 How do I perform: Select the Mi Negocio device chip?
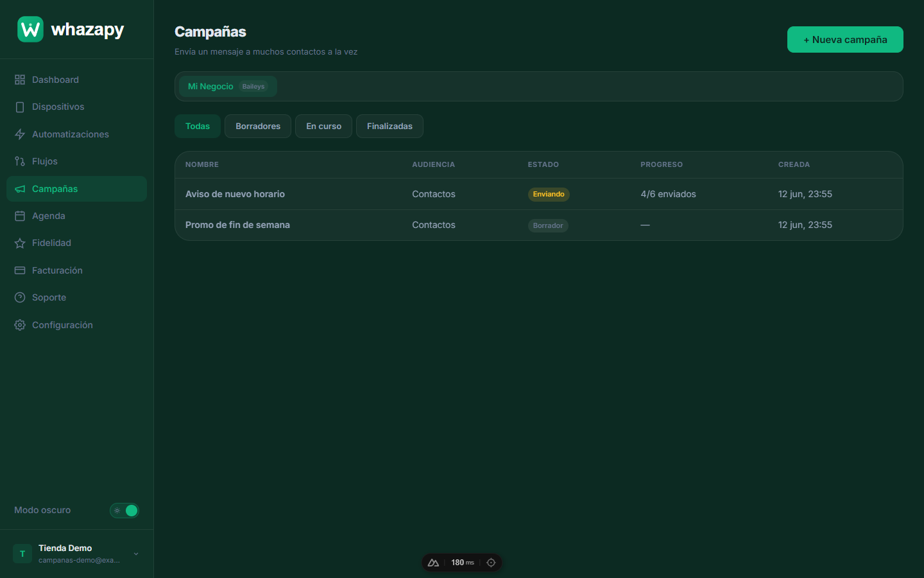click(228, 87)
